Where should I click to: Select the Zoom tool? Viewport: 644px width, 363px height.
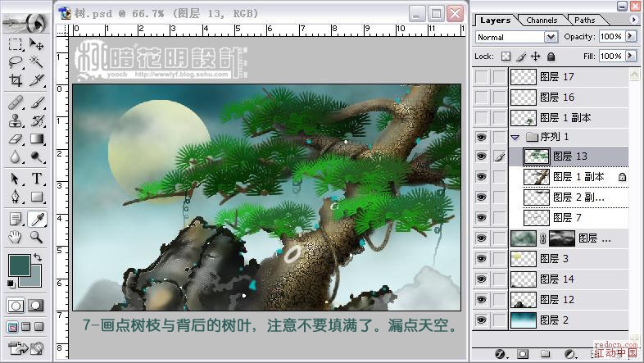(x=37, y=237)
